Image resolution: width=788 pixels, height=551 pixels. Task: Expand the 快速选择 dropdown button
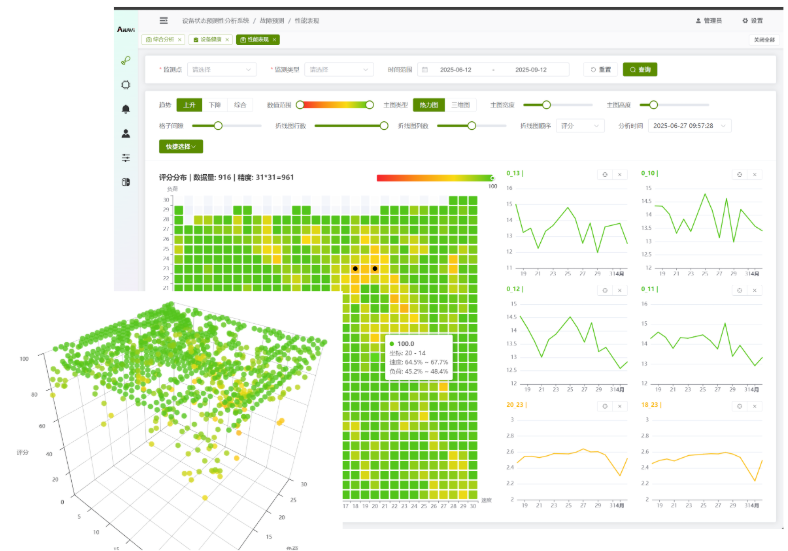click(x=182, y=146)
